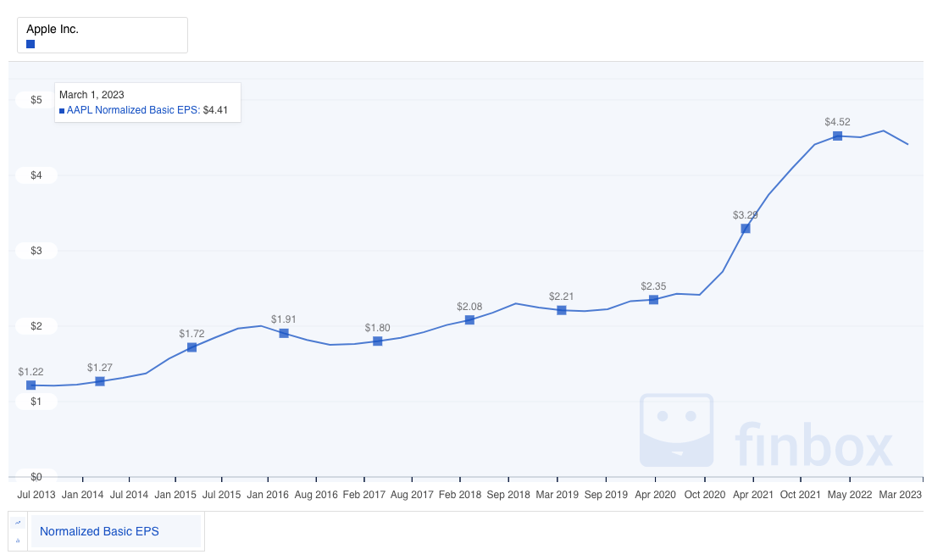Screen dimensions: 932x560
Task: Click the $2.21 data point marker
Action: (x=561, y=310)
